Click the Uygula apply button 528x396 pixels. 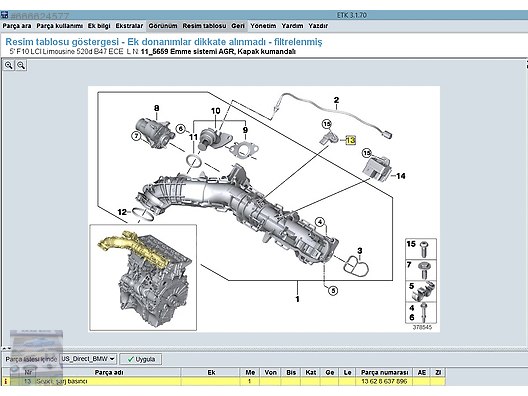click(x=141, y=359)
